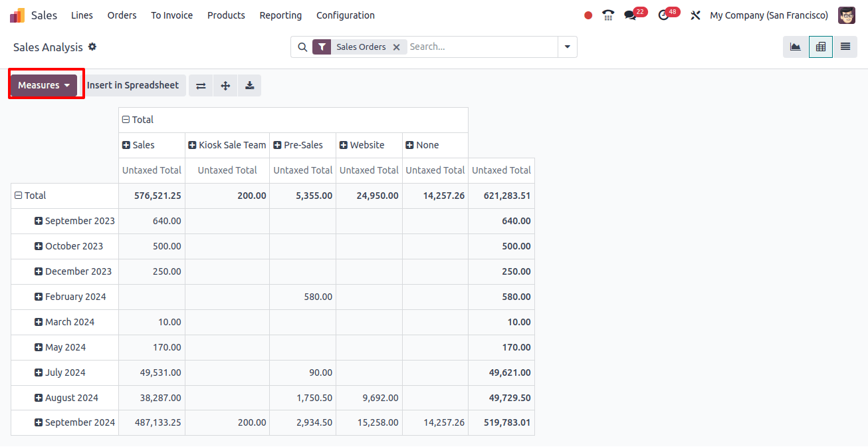Switch to the pivot view
Screen dimensions: 868x447
point(821,47)
